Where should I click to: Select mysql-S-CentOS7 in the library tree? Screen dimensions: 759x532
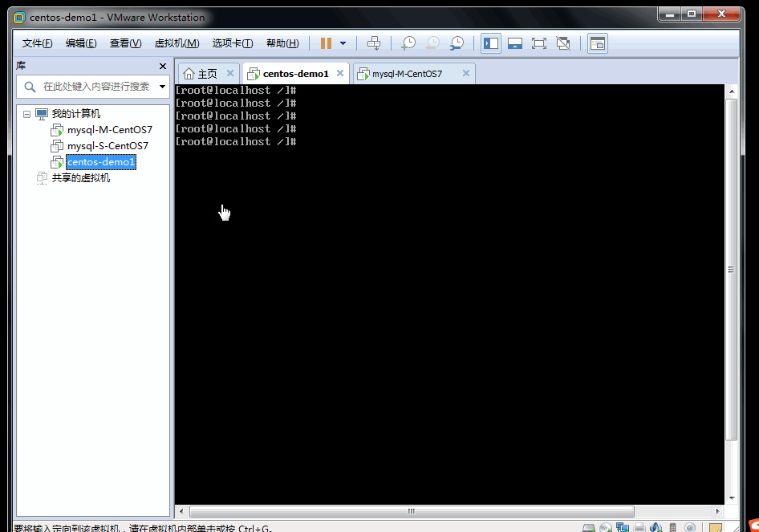tap(108, 146)
